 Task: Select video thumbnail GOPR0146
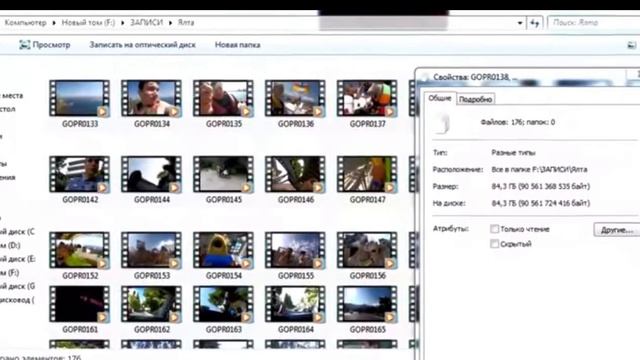[295, 174]
